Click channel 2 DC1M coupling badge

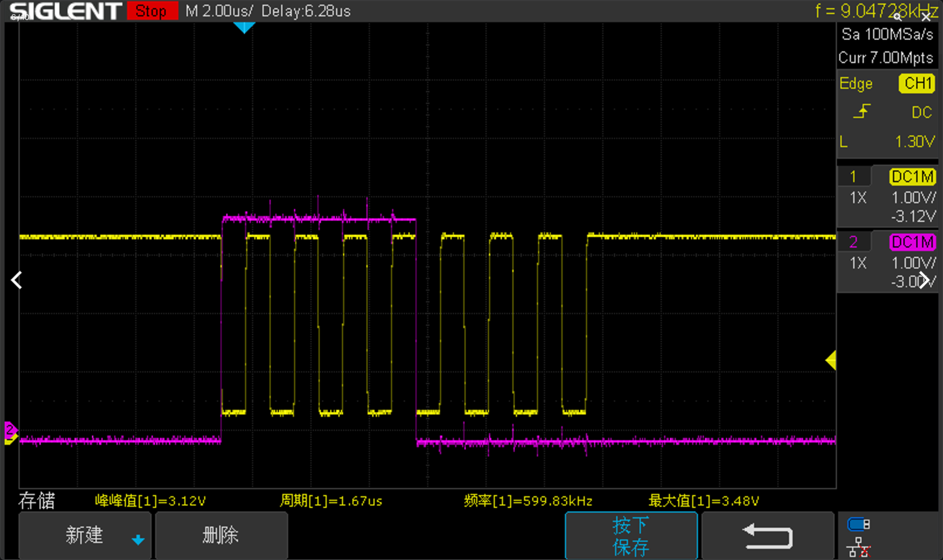pyautogui.click(x=912, y=242)
